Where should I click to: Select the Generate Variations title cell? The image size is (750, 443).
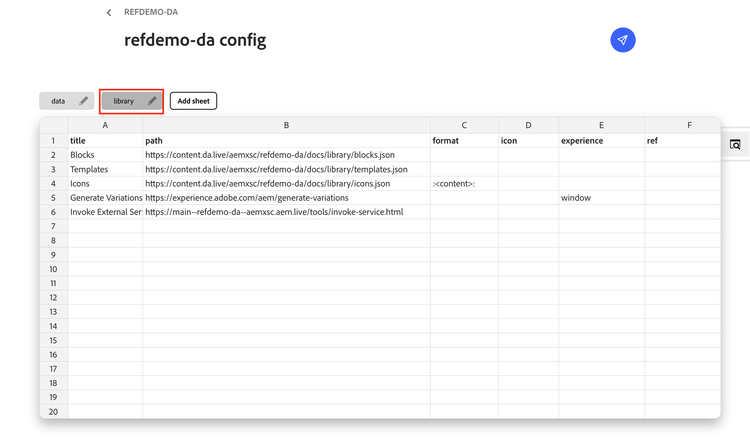105,198
